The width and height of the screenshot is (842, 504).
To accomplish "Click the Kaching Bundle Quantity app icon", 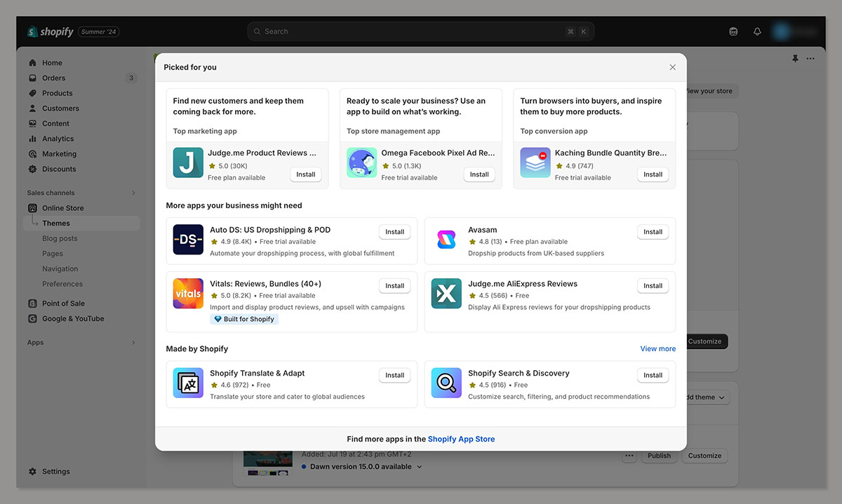I will coord(535,163).
